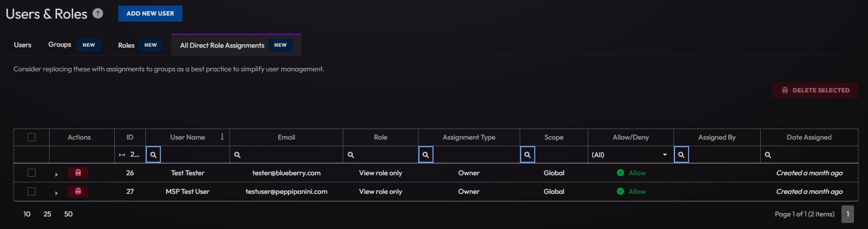Click Scope column filter search icon

pyautogui.click(x=527, y=155)
